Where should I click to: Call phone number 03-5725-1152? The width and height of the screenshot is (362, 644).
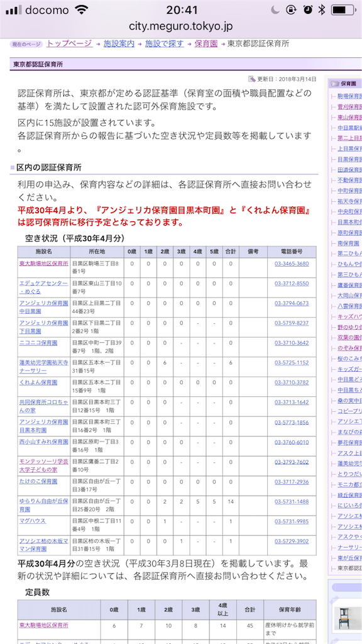click(x=292, y=362)
